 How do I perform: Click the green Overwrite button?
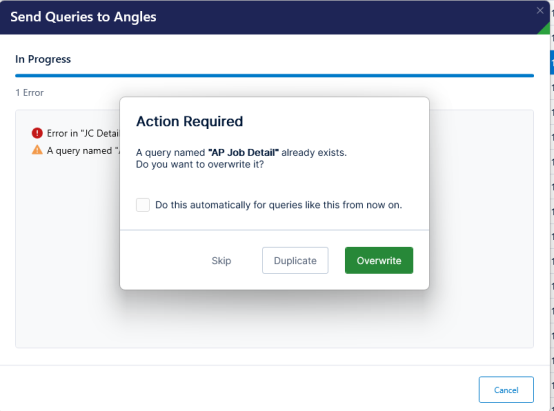coord(379,260)
